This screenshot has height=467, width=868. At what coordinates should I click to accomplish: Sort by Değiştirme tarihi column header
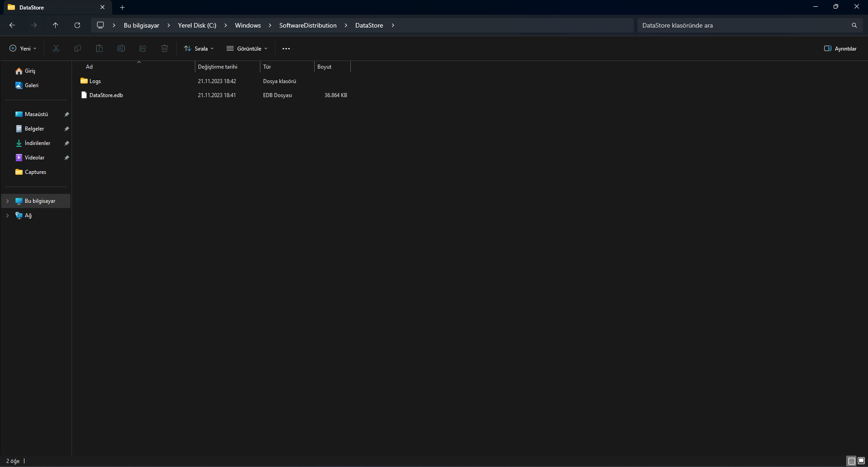227,67
